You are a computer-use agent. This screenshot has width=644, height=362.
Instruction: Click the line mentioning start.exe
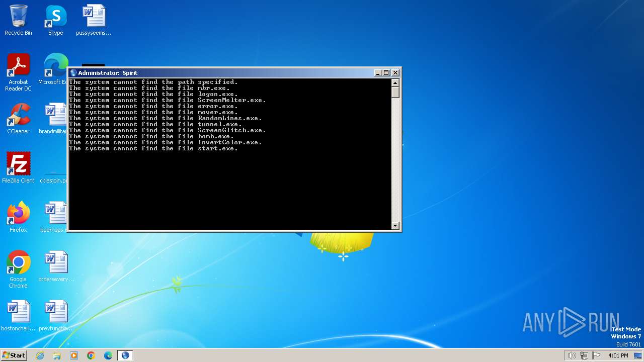tap(153, 148)
